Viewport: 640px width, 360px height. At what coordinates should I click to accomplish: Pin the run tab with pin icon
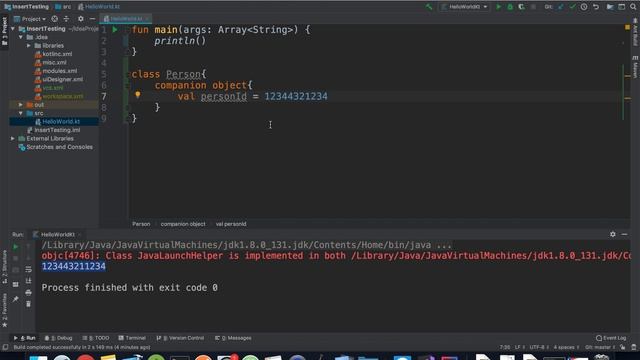click(x=16, y=299)
